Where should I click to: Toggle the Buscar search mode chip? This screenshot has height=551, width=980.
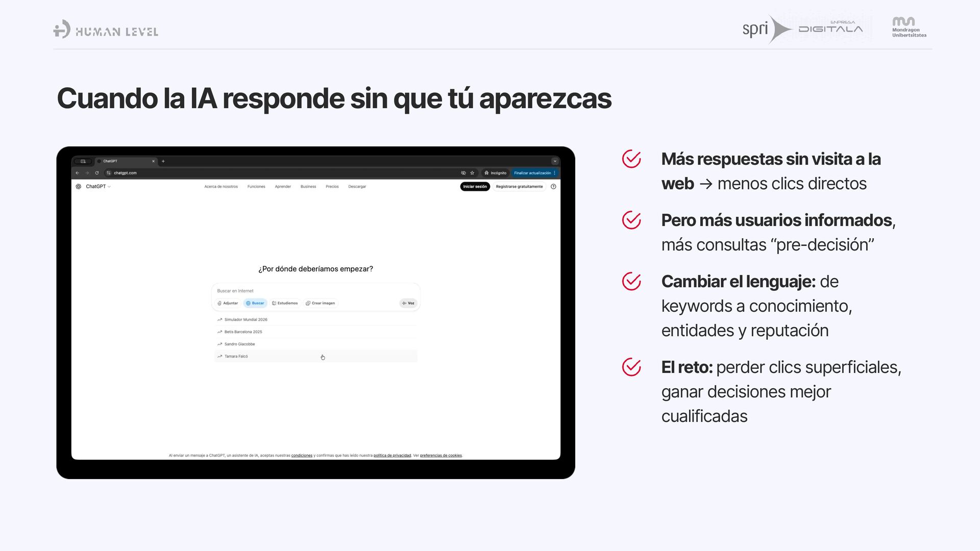(255, 303)
